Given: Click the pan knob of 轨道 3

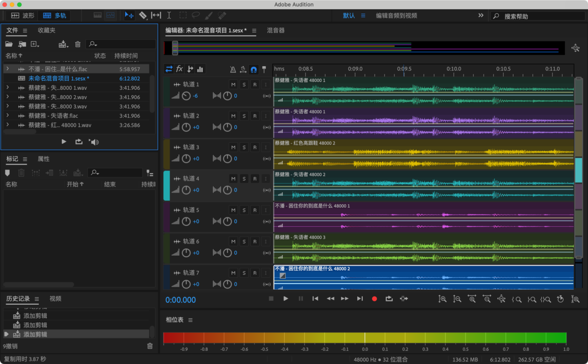Looking at the screenshot, I should pos(227,159).
